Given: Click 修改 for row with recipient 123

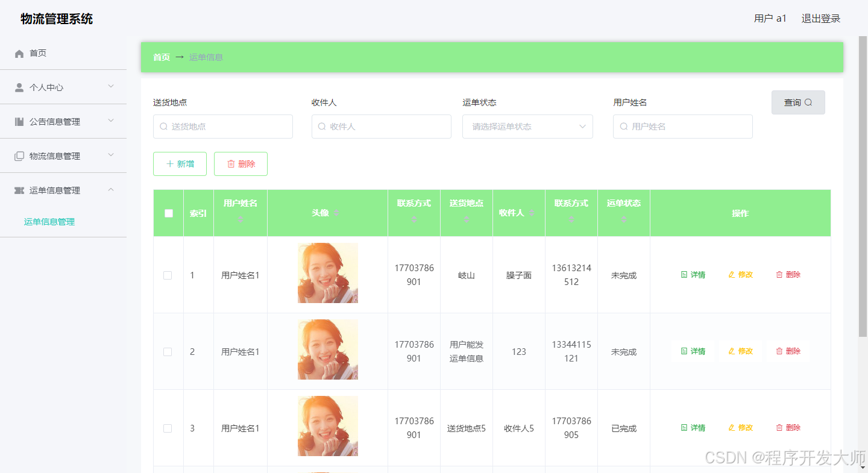Looking at the screenshot, I should 740,351.
